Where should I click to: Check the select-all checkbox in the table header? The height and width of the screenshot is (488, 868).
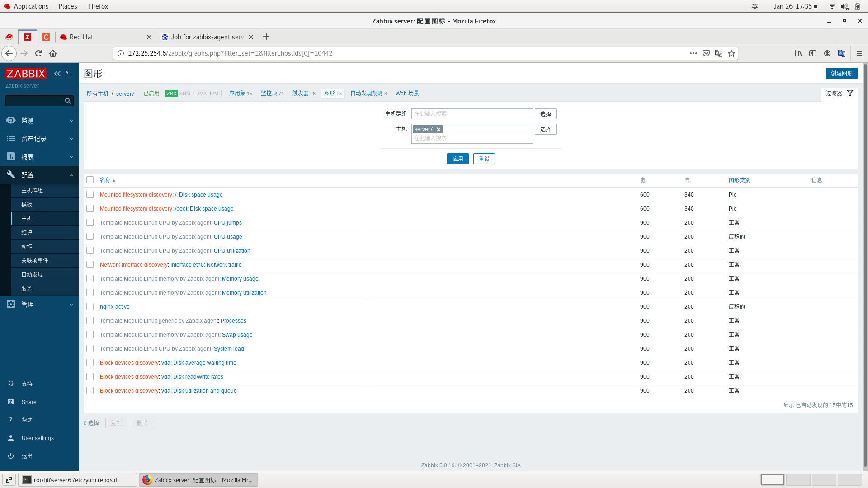[90, 180]
